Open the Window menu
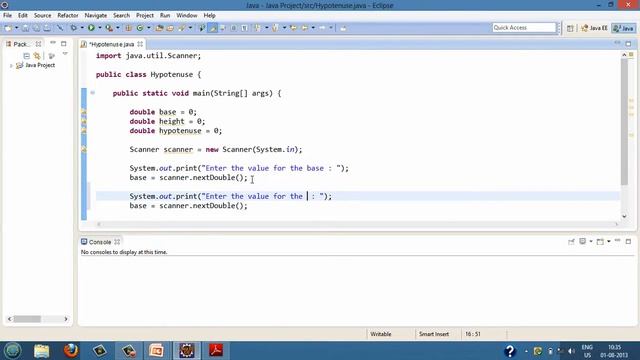Image resolution: width=640 pixels, height=360 pixels. click(x=187, y=15)
